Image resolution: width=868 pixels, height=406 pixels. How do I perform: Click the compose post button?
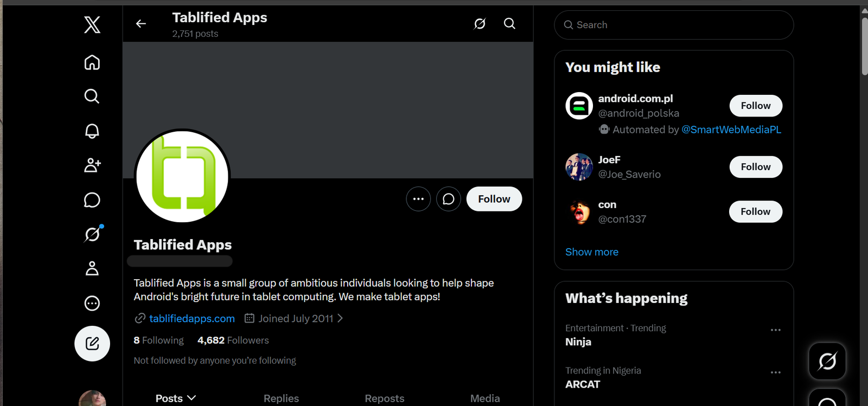click(92, 344)
